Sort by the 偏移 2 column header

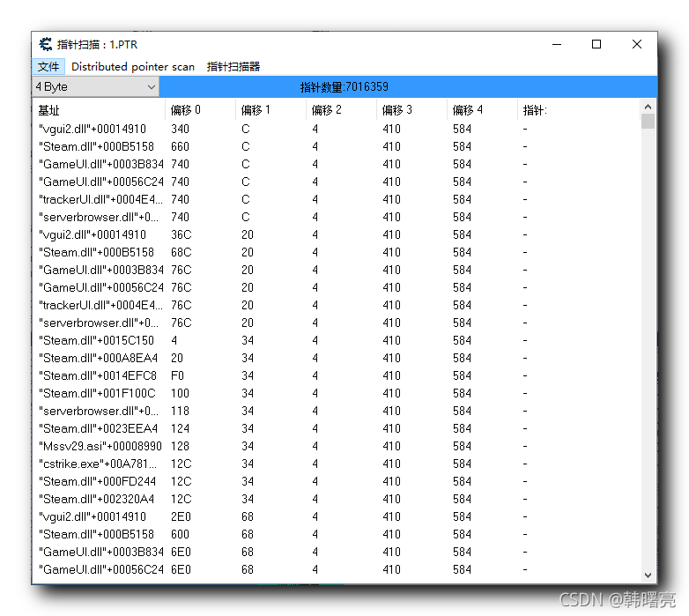point(341,110)
